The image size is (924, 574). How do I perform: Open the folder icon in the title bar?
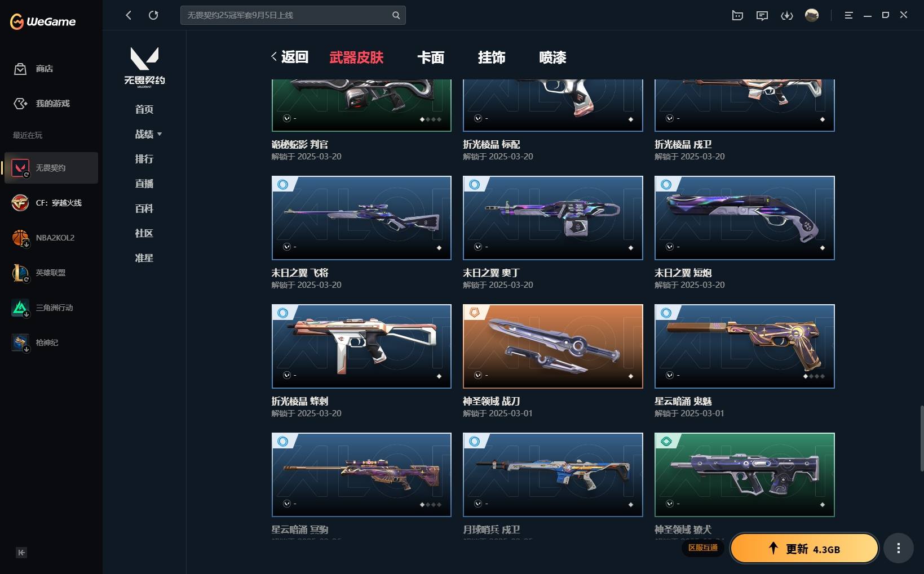[x=737, y=15]
